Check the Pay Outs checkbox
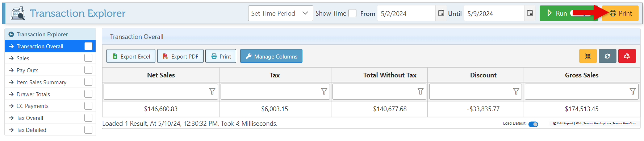The width and height of the screenshot is (644, 141). (88, 70)
